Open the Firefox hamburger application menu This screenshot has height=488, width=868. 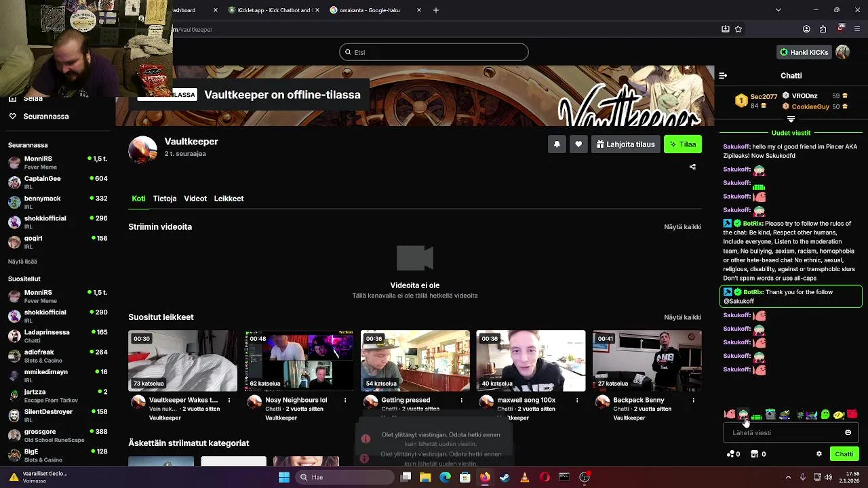pos(858,29)
